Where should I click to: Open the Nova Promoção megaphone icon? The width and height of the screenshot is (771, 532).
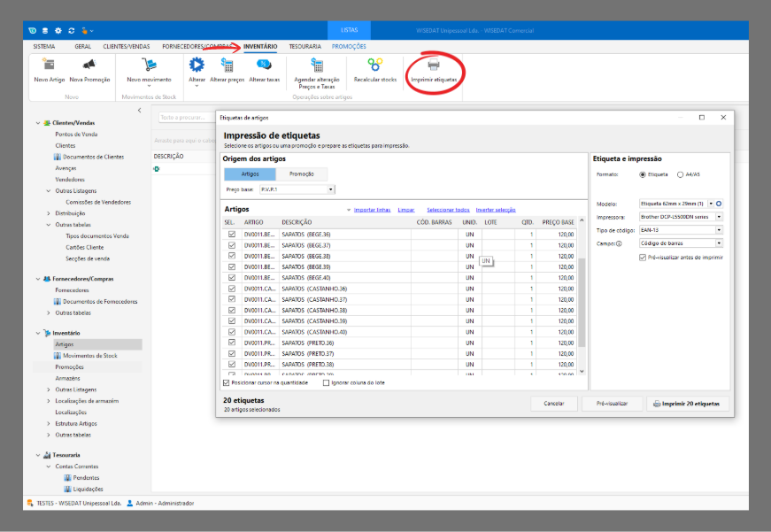[x=89, y=65]
